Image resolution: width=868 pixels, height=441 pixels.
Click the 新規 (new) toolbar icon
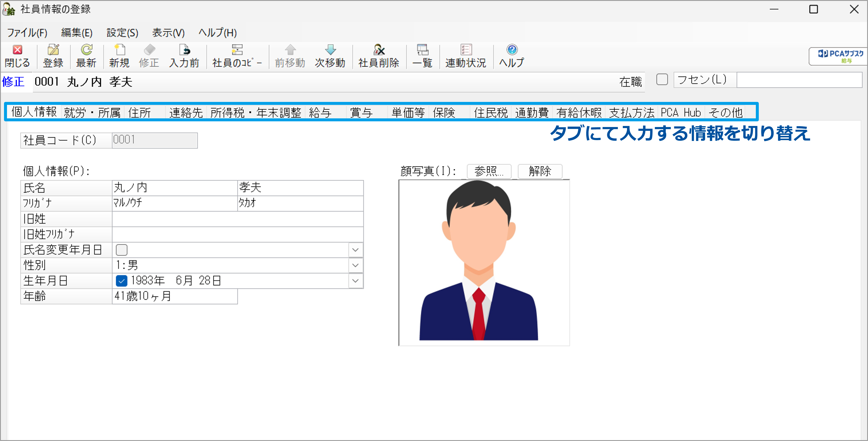tap(119, 56)
